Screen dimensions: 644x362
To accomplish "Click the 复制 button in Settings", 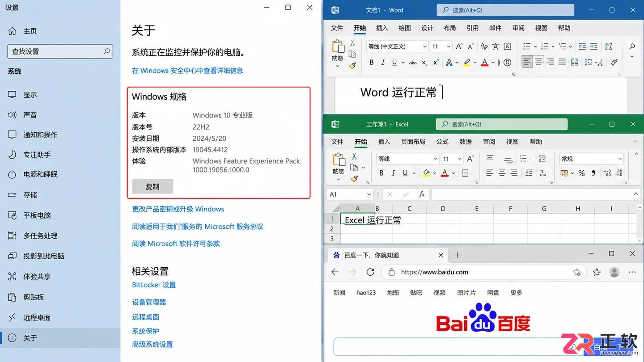I will pyautogui.click(x=153, y=186).
